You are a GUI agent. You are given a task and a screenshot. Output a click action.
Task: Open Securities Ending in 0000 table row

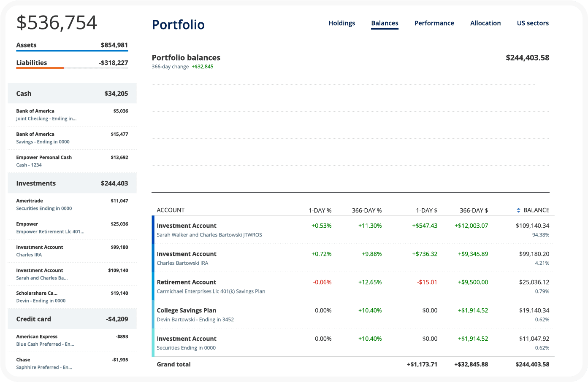click(x=353, y=343)
